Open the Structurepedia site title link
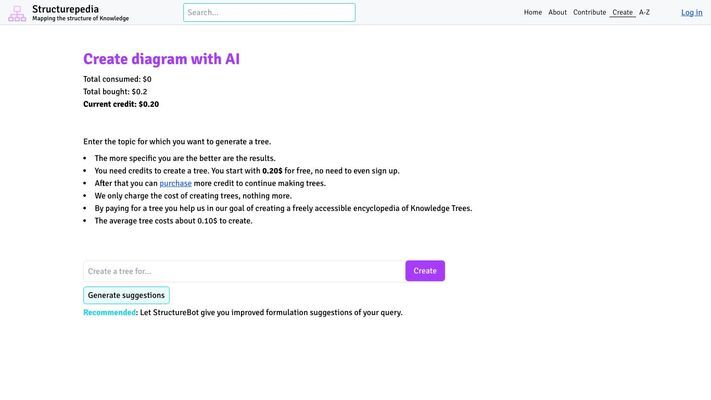The height and width of the screenshot is (400, 711). [65, 9]
